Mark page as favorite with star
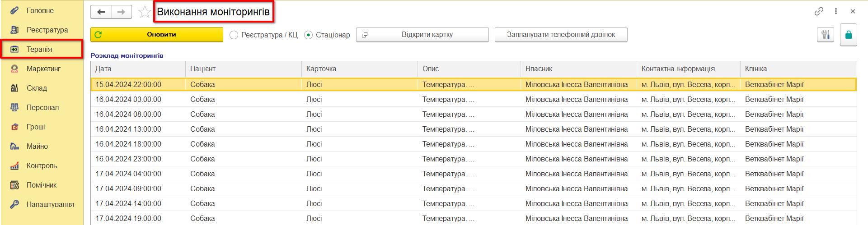The height and width of the screenshot is (225, 868). [x=145, y=12]
